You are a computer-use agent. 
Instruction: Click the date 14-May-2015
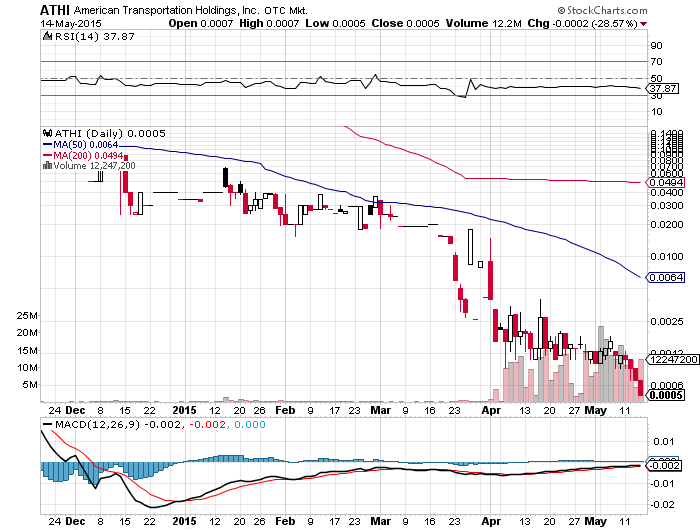[x=71, y=24]
